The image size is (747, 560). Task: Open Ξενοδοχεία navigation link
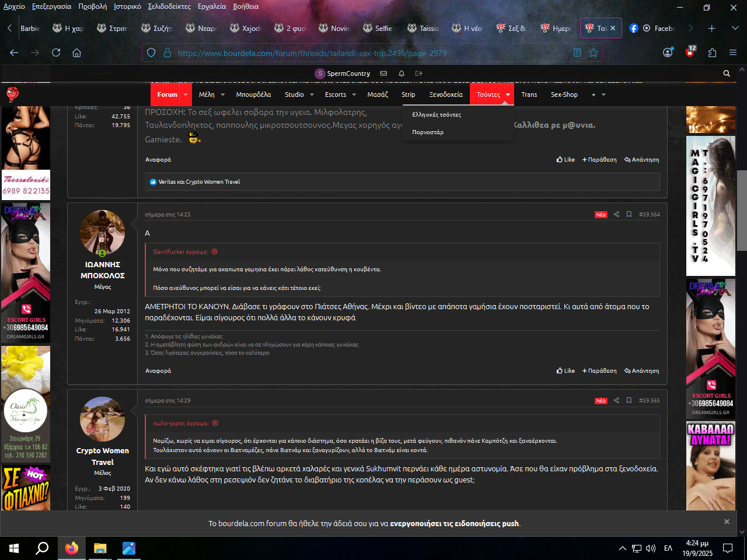(446, 94)
